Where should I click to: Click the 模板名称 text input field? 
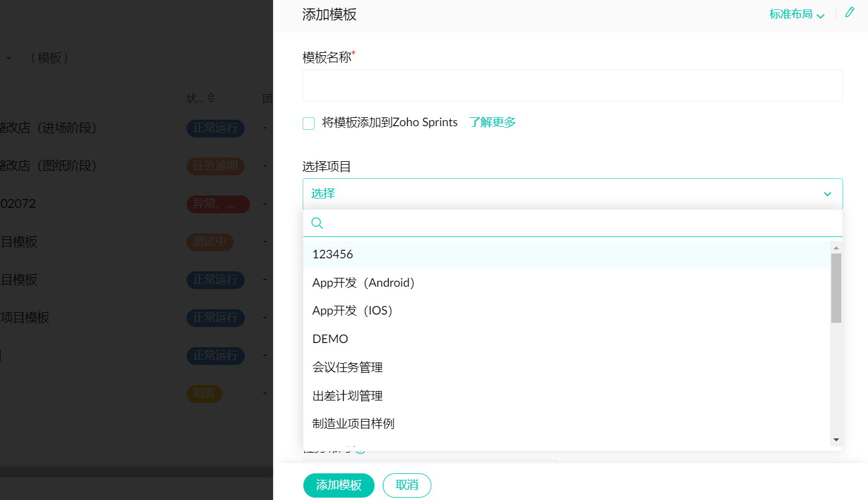572,85
